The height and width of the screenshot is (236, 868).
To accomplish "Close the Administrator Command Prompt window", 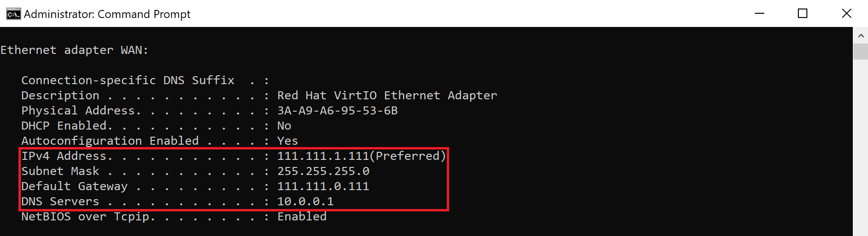I will [x=846, y=14].
